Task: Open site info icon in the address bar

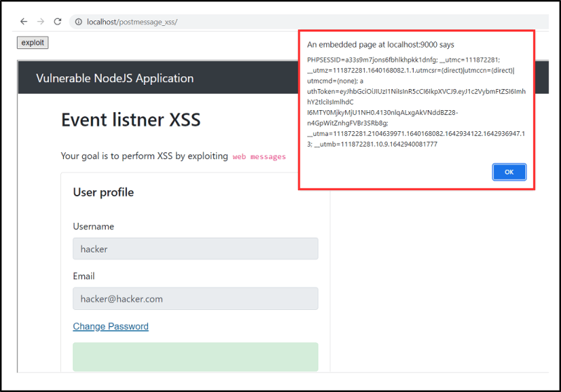Action: 79,22
